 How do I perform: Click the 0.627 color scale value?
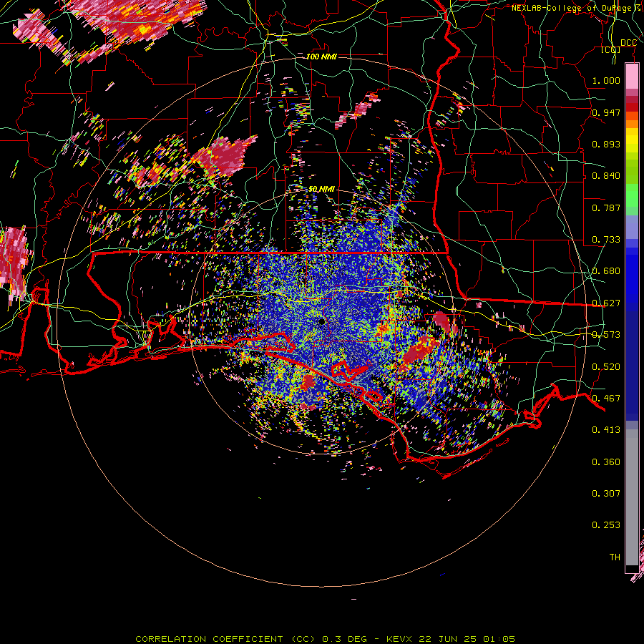pos(606,303)
